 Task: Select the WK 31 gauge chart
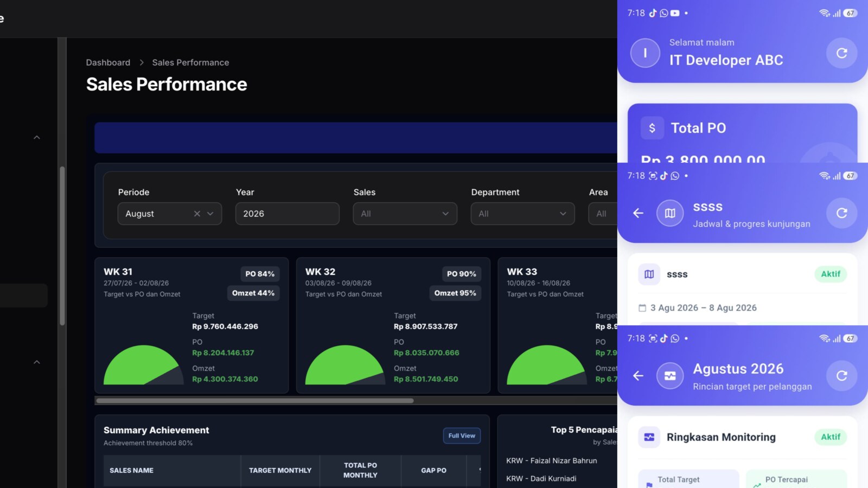(x=144, y=364)
